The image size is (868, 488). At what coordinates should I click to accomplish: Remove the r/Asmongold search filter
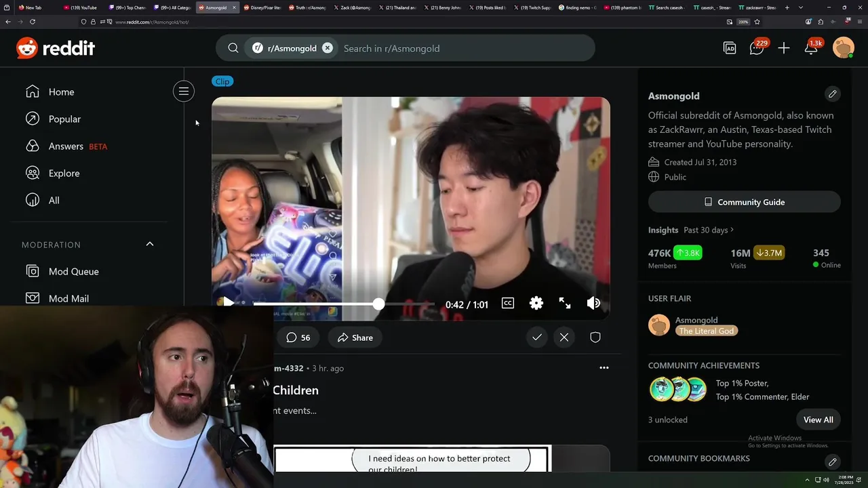coord(328,48)
